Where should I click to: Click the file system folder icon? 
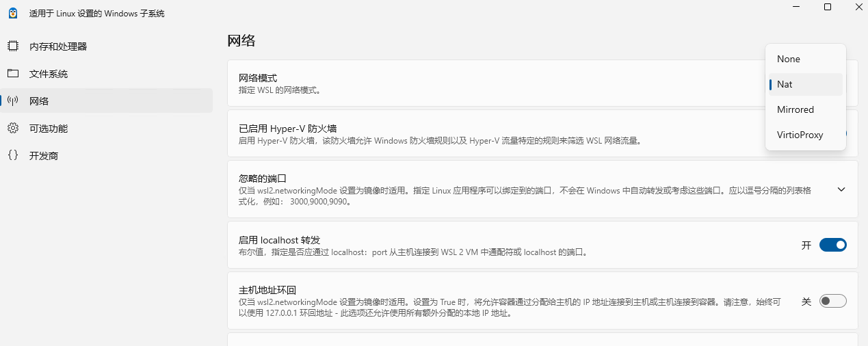click(x=12, y=74)
